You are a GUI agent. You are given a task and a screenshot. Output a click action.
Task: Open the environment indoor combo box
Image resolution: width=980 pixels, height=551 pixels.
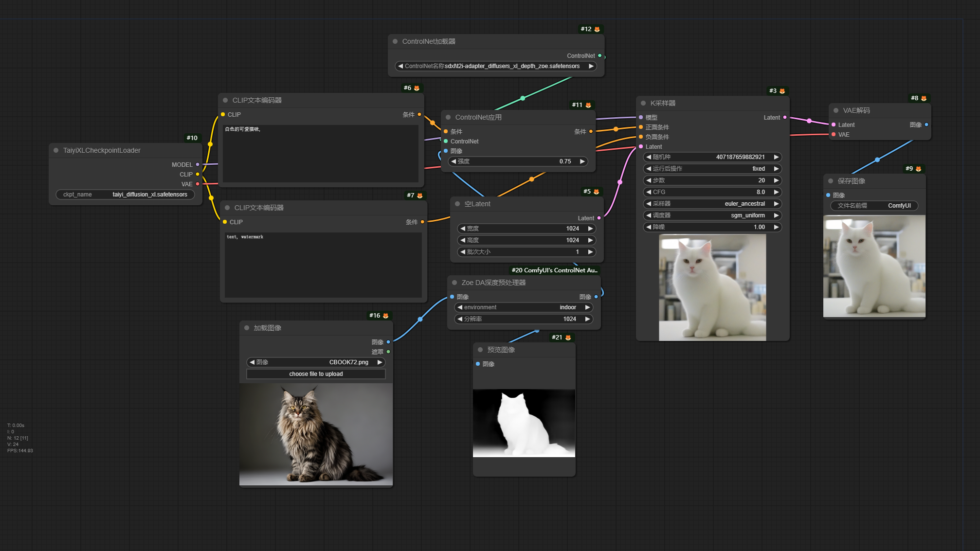(523, 307)
